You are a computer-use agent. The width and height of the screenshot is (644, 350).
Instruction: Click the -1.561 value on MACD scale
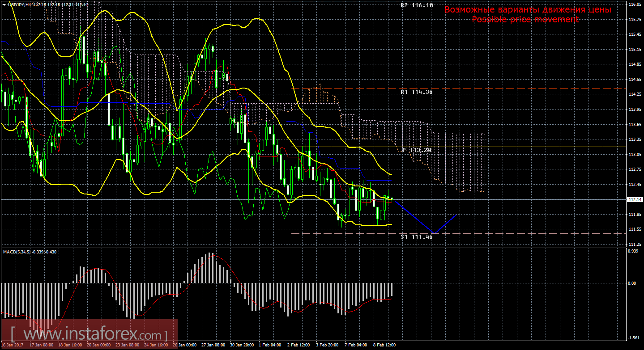(634, 338)
